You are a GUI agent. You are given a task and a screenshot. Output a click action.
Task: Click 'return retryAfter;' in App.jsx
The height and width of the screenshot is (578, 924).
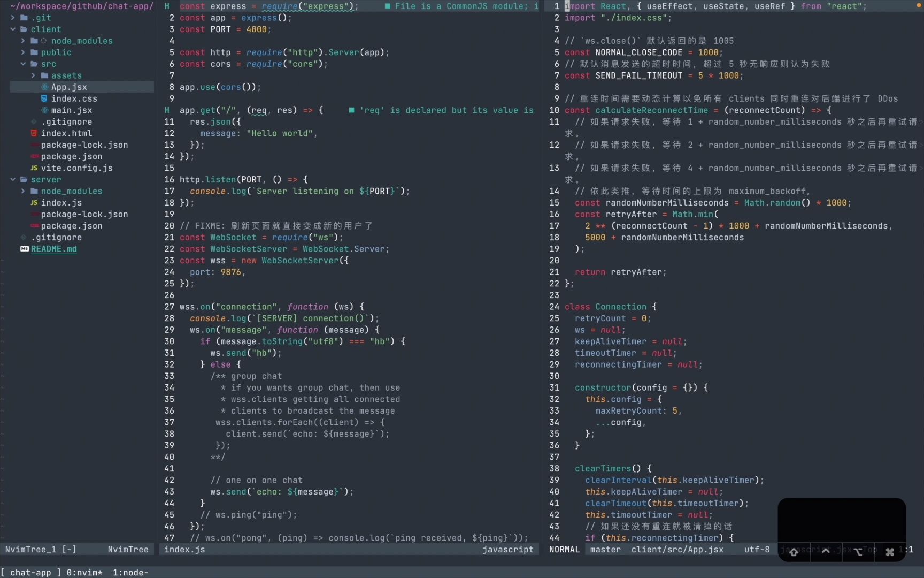point(620,272)
